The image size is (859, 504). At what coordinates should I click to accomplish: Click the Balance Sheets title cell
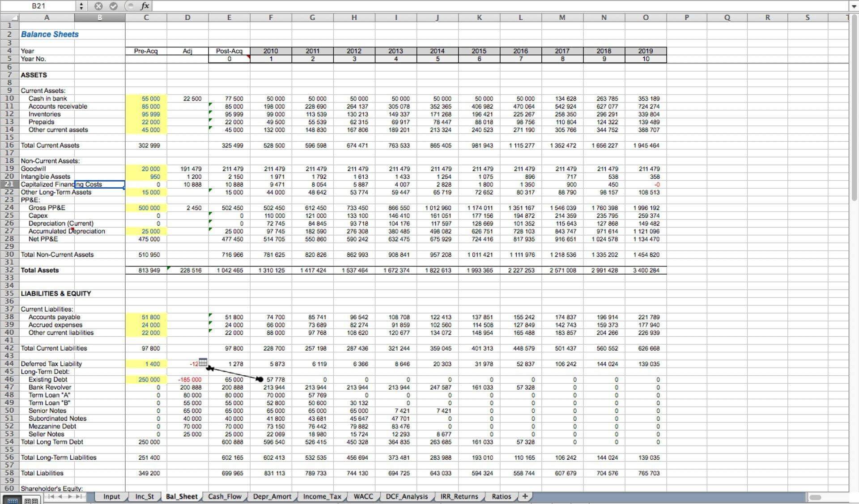(x=50, y=34)
